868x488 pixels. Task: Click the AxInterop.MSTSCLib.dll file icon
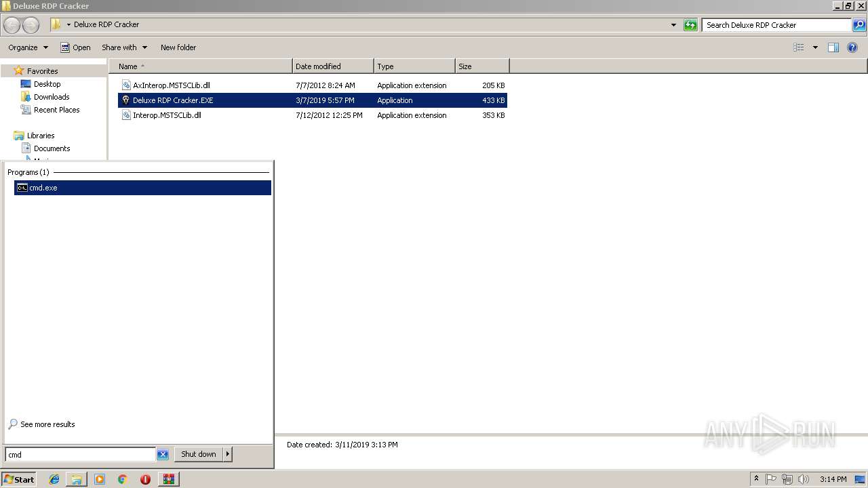coord(125,85)
